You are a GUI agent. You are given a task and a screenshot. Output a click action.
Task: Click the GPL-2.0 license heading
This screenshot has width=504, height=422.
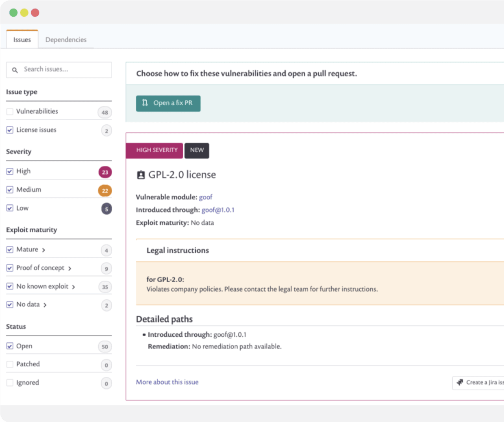(x=182, y=175)
